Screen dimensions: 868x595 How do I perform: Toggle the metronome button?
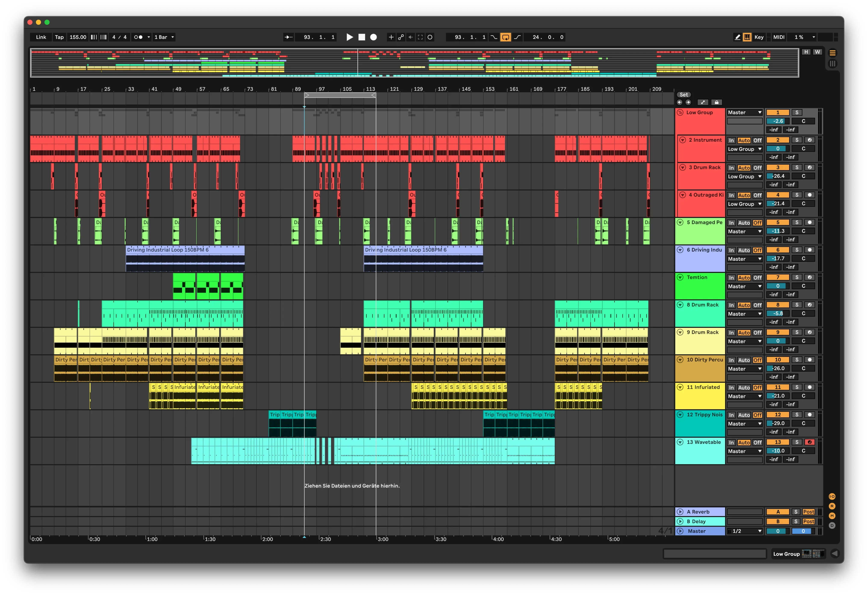[x=138, y=37]
